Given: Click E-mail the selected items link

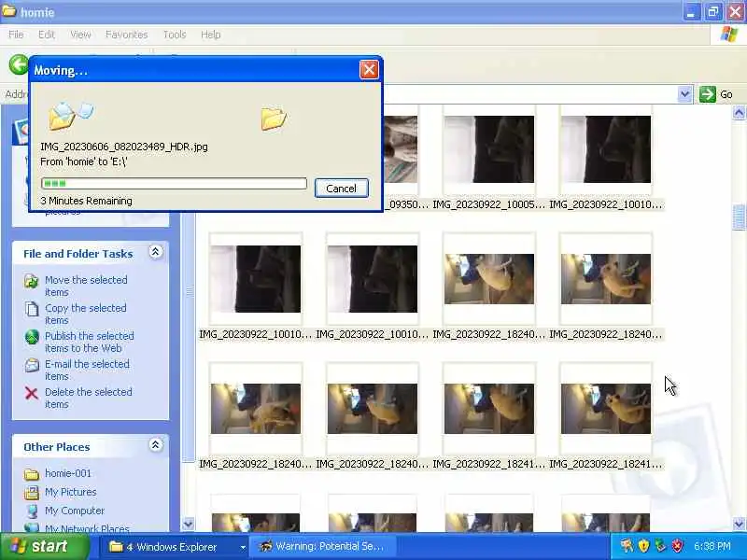Looking at the screenshot, I should [x=87, y=370].
